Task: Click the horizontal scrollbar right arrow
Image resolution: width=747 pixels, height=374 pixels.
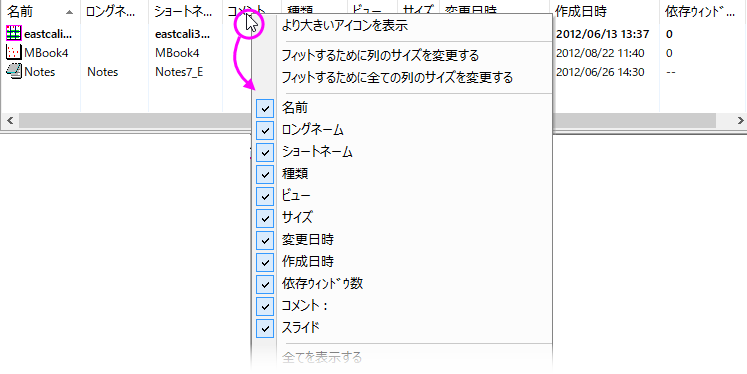Action: click(740, 121)
